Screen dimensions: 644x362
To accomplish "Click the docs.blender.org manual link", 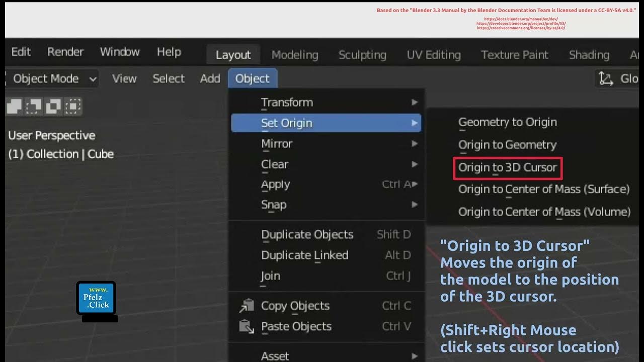I will click(x=521, y=19).
